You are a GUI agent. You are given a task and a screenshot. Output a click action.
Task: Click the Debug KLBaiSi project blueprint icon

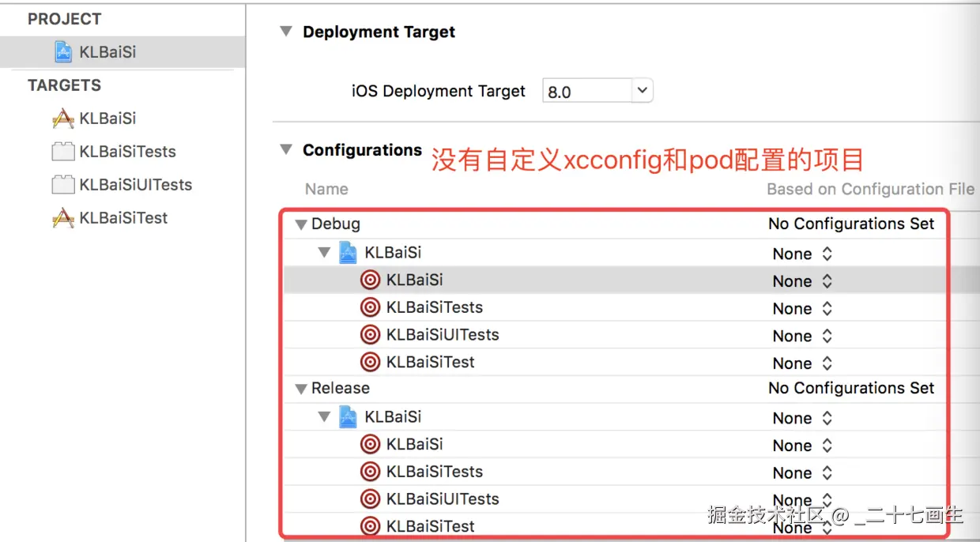(349, 253)
